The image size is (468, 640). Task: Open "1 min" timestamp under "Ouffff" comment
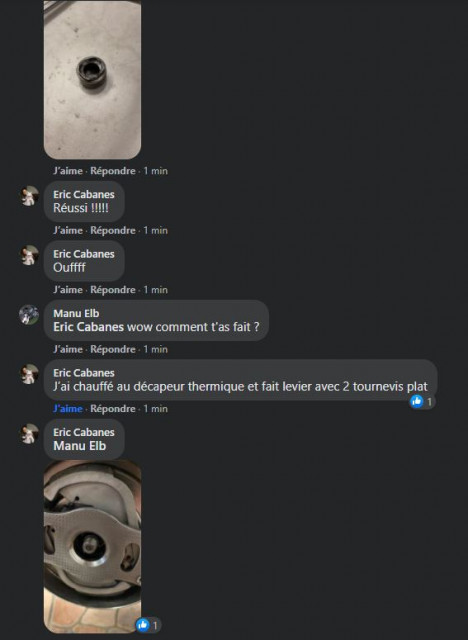coord(155,290)
